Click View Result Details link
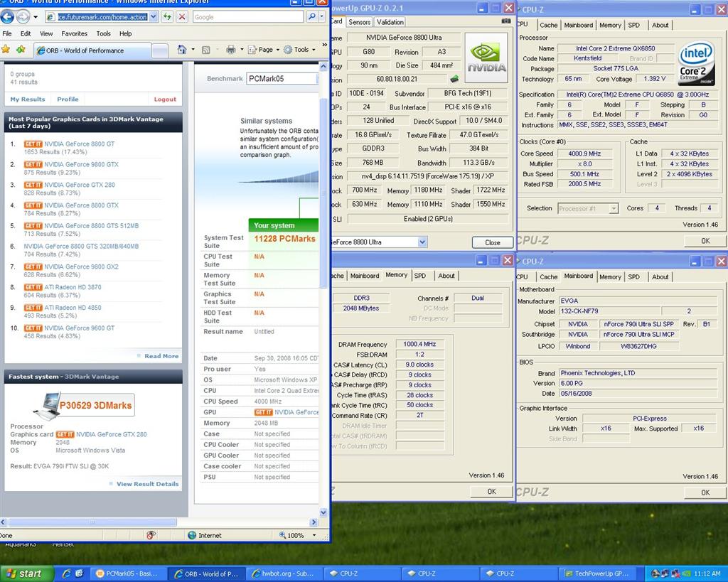The image size is (728, 582). (x=147, y=484)
